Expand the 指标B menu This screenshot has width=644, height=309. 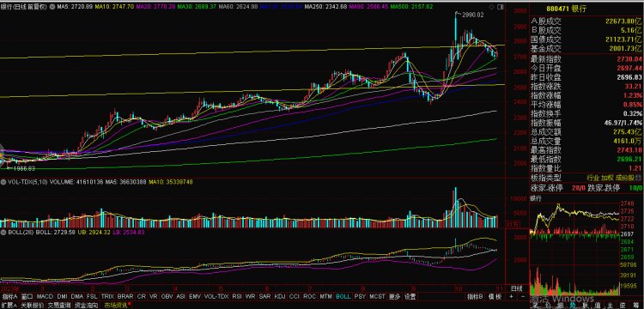tap(475, 296)
